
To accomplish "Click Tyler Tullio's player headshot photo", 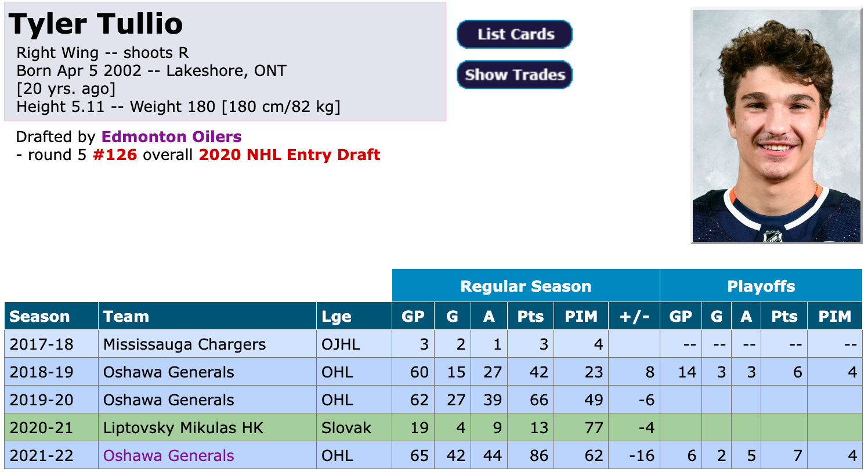I will [776, 126].
